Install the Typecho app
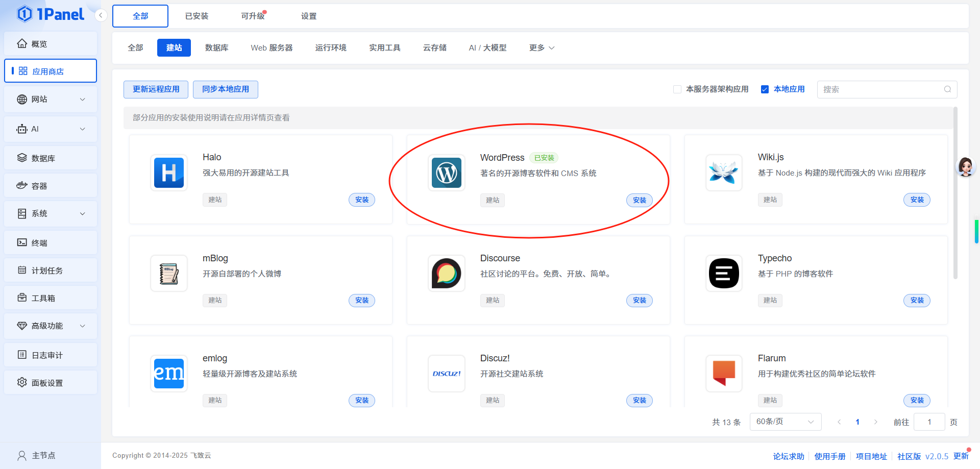Viewport: 980px width, 469px height. point(917,300)
